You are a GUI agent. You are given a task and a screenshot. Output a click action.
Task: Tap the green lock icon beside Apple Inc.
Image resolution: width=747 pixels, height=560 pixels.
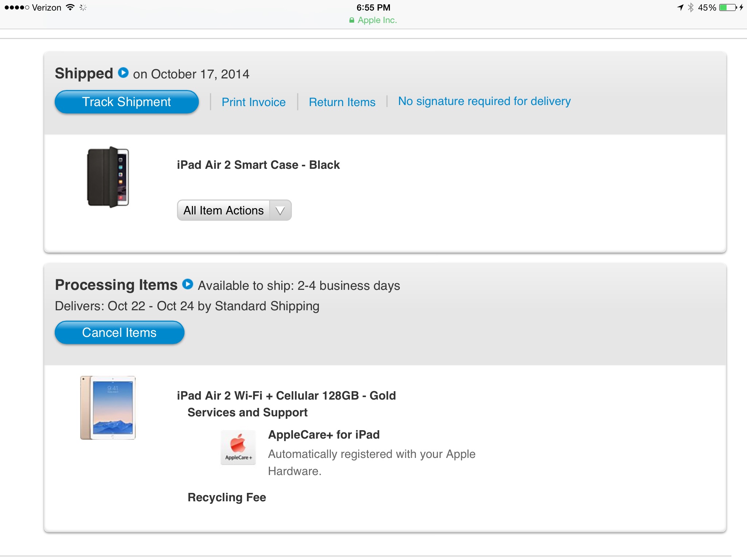352,20
